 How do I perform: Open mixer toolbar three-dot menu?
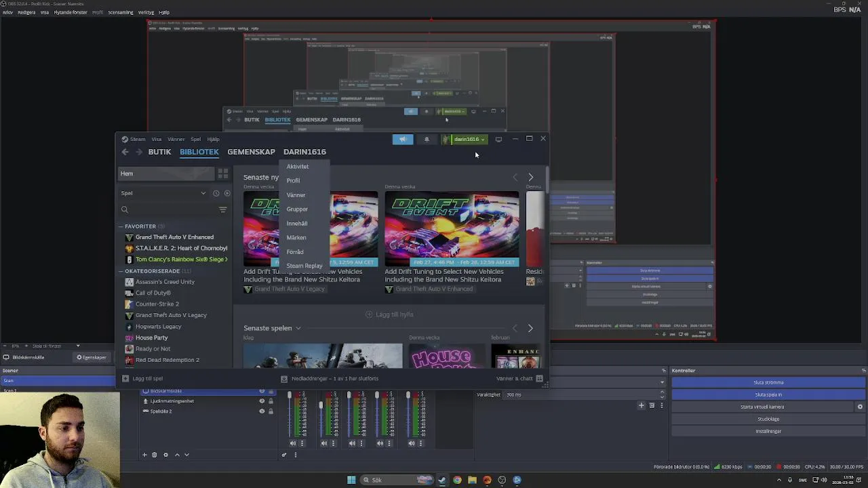[x=295, y=455]
